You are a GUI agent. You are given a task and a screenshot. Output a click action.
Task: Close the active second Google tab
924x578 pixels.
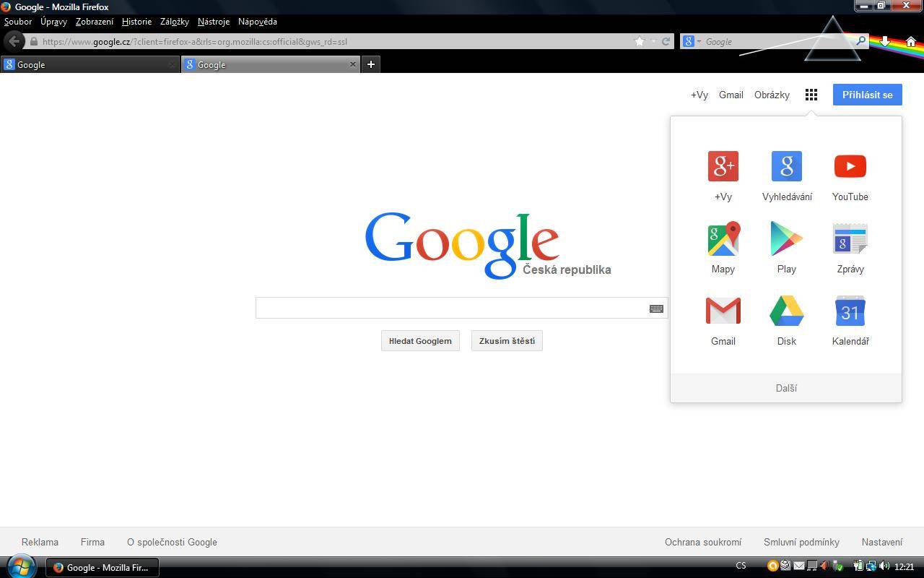353,64
